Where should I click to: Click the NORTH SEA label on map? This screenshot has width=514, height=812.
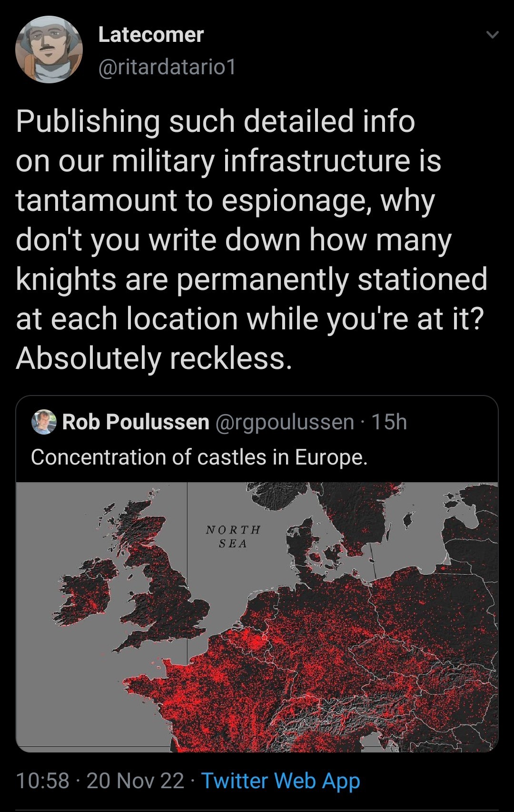coord(233,536)
